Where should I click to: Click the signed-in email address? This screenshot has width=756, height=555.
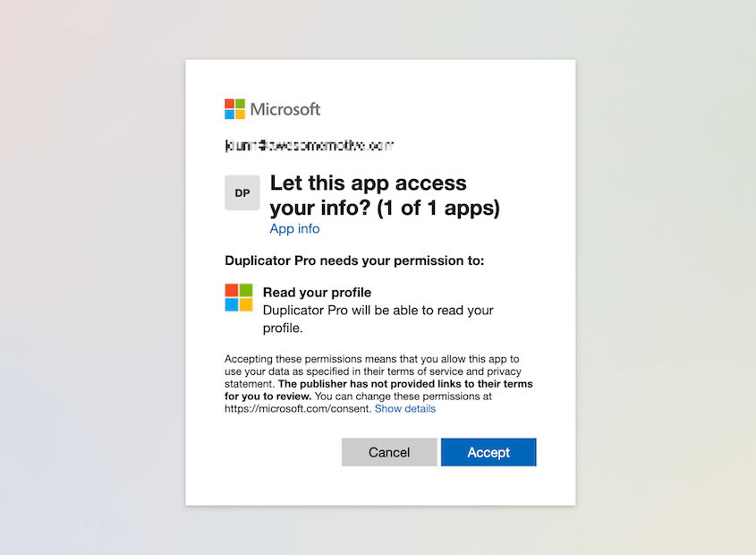click(x=309, y=144)
